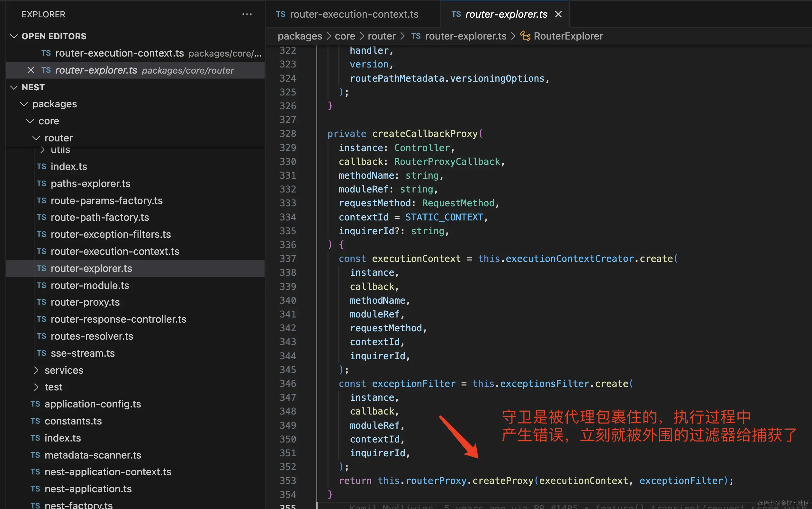The image size is (812, 509).
Task: Click the TS file icon in the breadcrumb
Action: (x=416, y=36)
